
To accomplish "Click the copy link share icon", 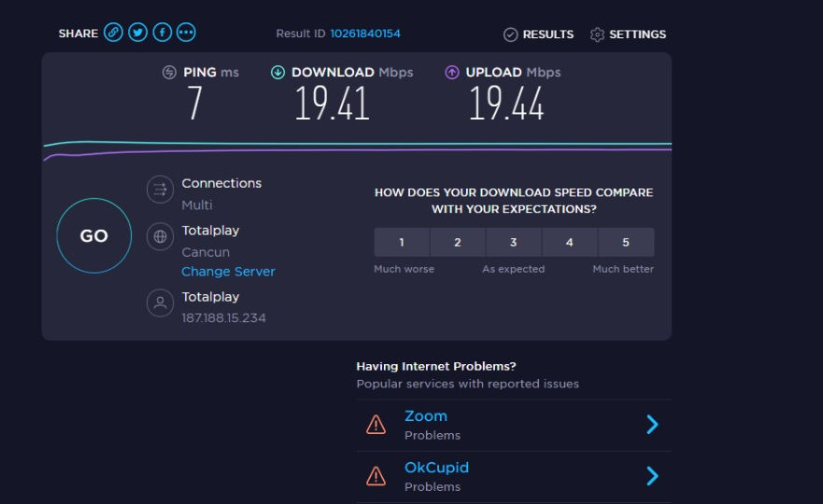I will (113, 33).
